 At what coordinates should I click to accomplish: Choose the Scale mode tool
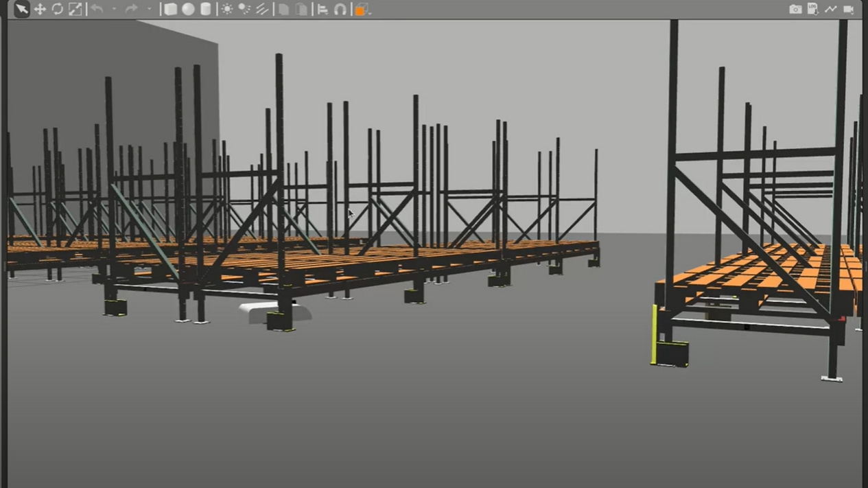click(x=75, y=9)
